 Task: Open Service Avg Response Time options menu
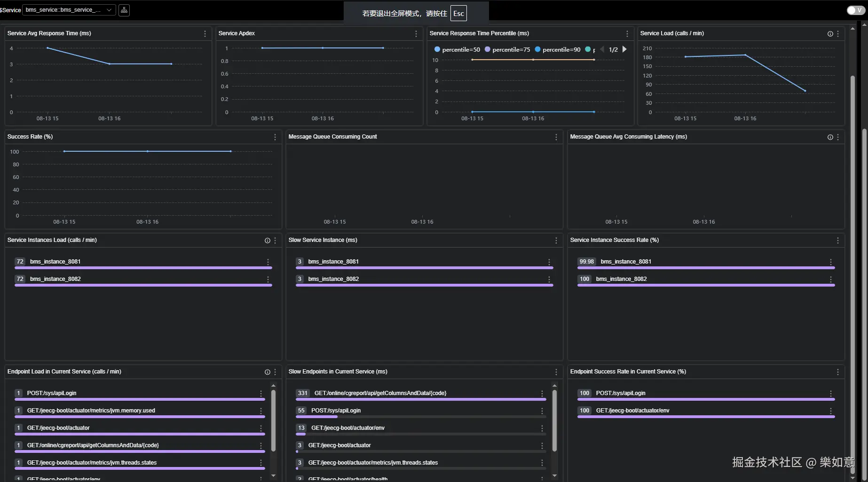(205, 34)
